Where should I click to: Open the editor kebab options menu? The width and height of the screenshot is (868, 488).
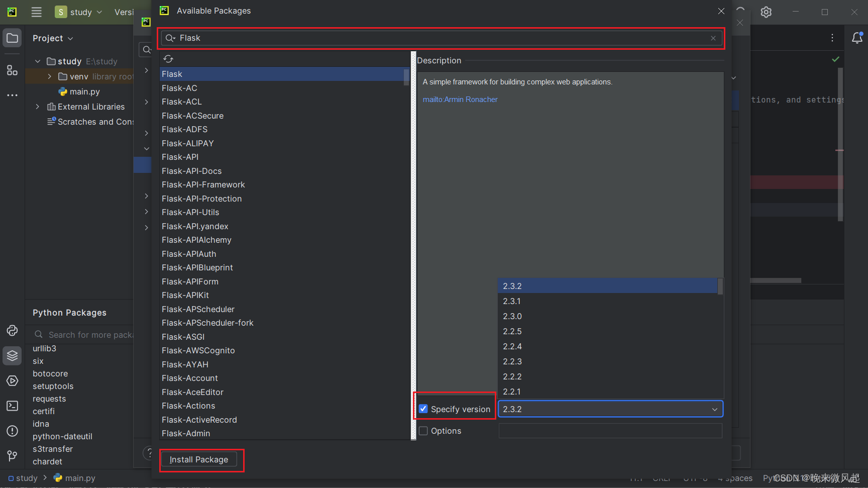[832, 38]
